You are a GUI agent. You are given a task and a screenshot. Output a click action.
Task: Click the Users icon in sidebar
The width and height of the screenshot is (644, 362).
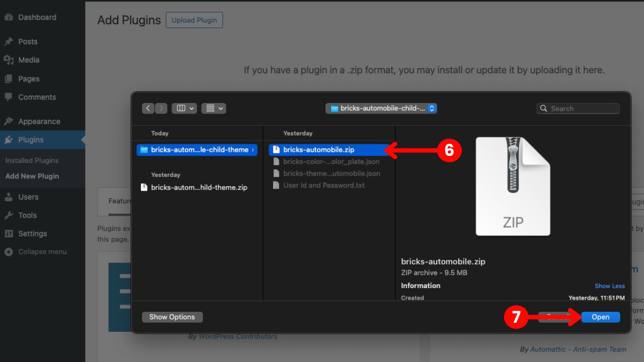[x=9, y=197]
